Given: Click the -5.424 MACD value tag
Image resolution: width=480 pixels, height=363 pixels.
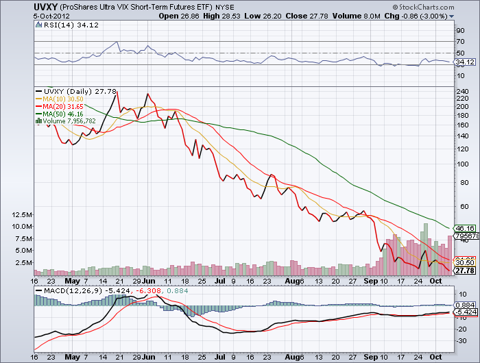Looking at the screenshot, I should pos(466,312).
